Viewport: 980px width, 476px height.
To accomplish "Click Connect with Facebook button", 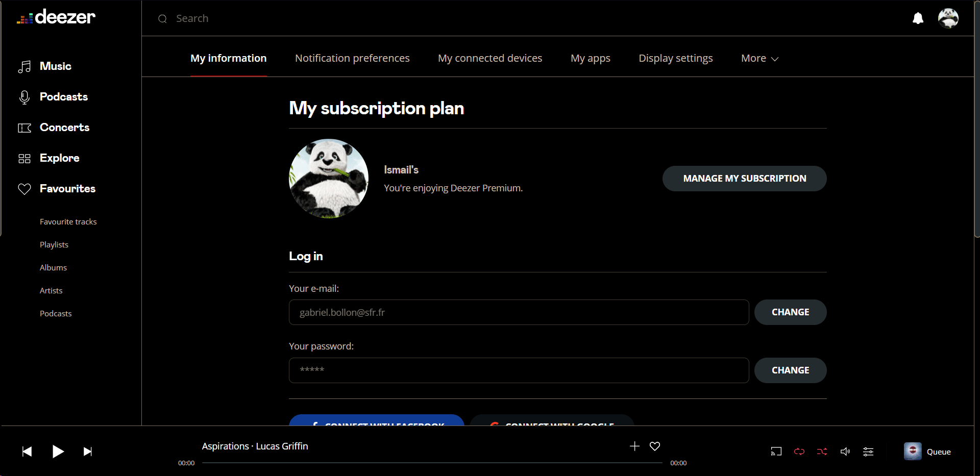I will [377, 420].
